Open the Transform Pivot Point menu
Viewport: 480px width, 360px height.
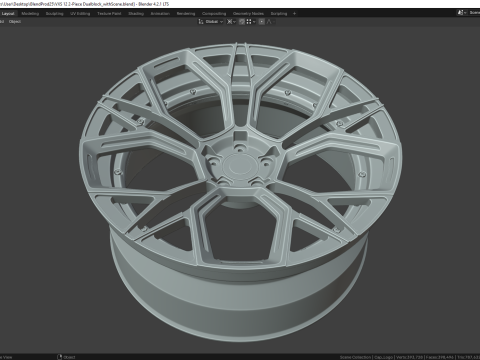click(x=231, y=22)
